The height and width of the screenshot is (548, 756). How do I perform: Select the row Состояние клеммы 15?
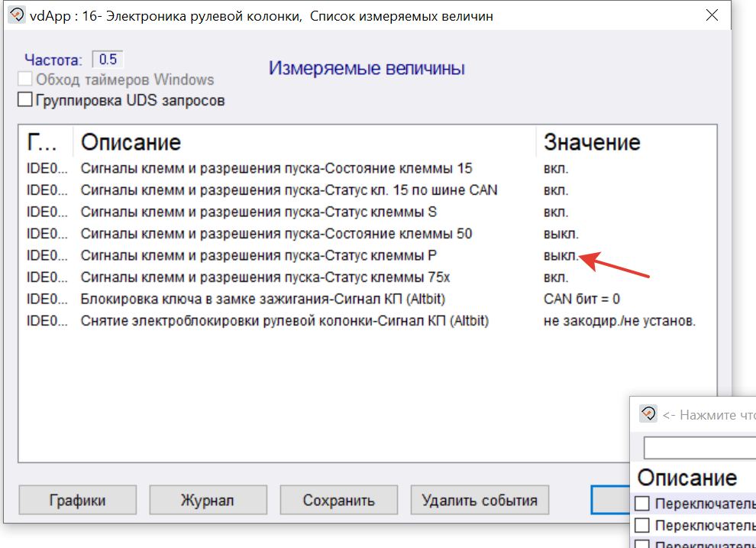pyautogui.click(x=367, y=168)
